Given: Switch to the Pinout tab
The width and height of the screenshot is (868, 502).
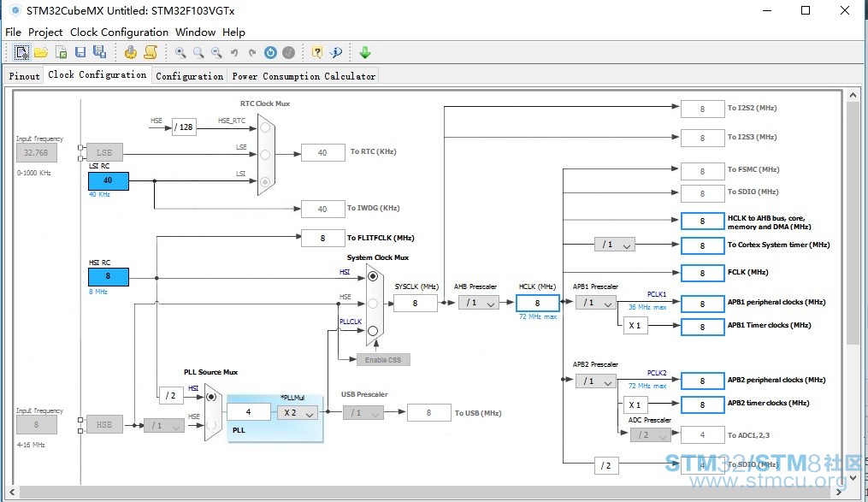Looking at the screenshot, I should click(24, 76).
